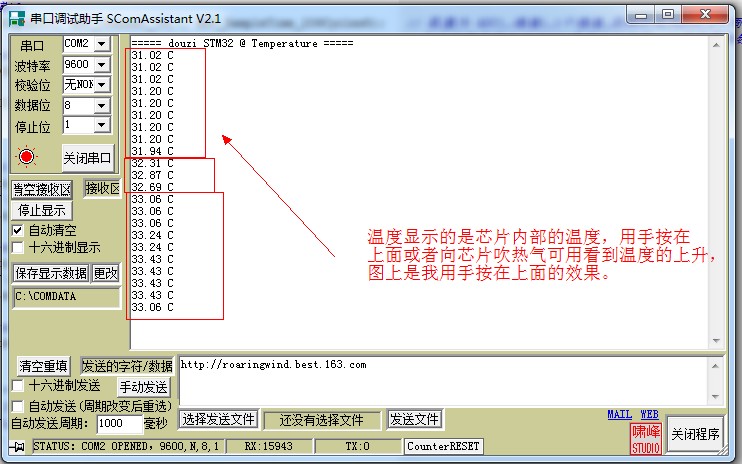Click the 关闭串口 button
Screen dimensions: 742x464
click(x=88, y=158)
